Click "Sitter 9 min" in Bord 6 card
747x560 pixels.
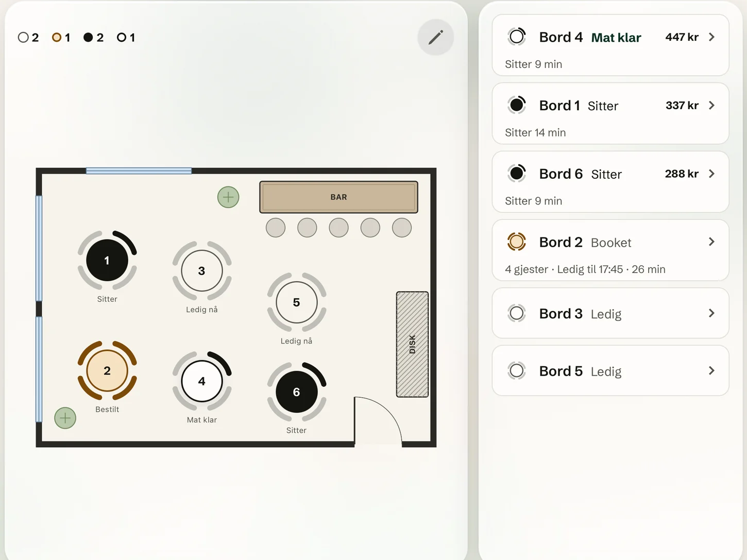click(533, 201)
